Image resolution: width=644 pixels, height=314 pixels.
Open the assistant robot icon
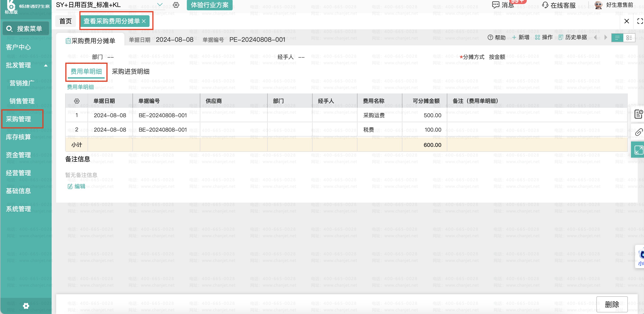[640, 256]
